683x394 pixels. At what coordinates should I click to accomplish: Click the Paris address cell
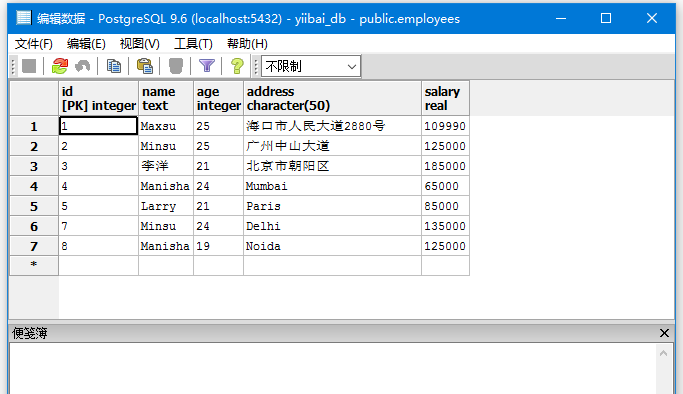pos(332,206)
